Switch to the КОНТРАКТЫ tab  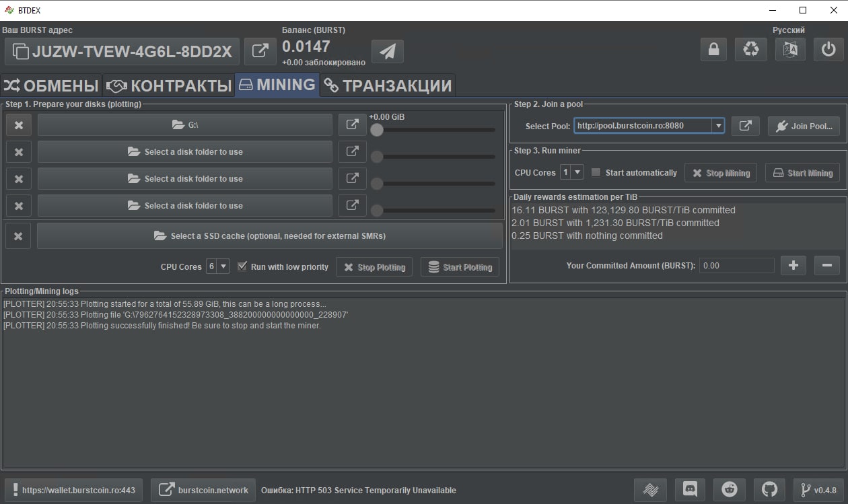169,85
